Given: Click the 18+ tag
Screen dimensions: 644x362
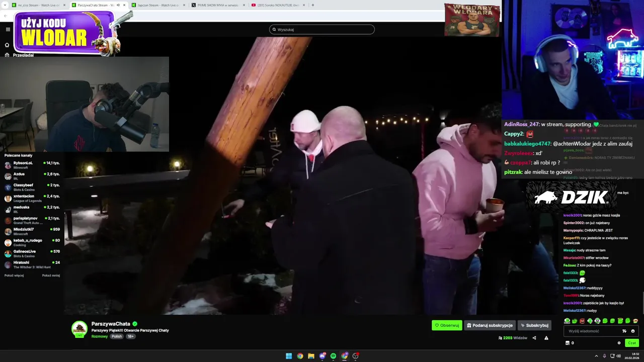Looking at the screenshot, I should point(130,336).
